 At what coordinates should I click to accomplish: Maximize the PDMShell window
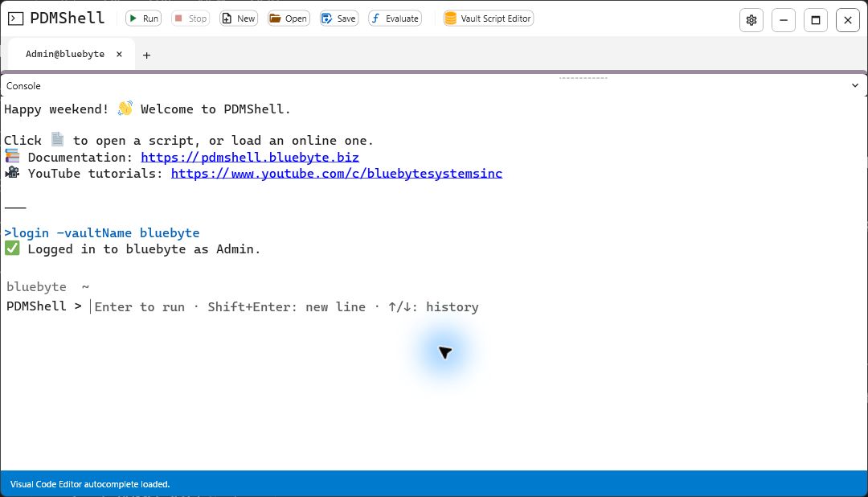pos(816,20)
